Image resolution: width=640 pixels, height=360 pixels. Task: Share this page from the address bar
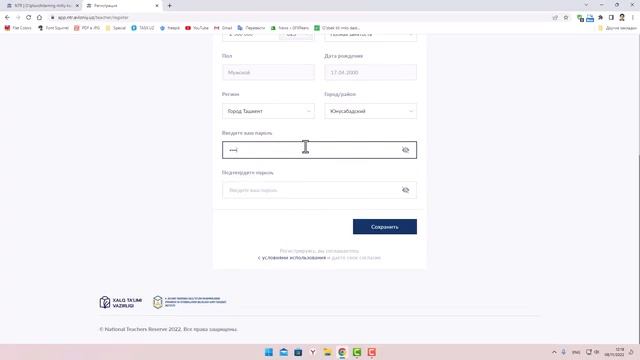555,18
